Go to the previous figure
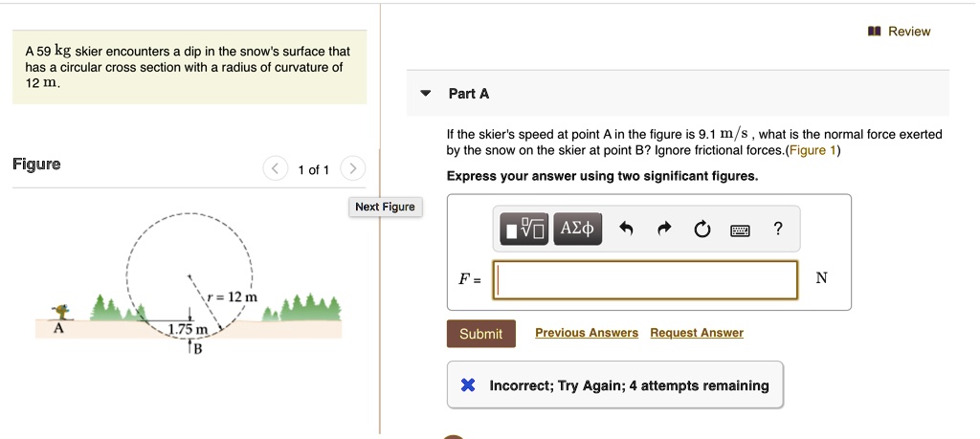980x439 pixels. coord(274,170)
